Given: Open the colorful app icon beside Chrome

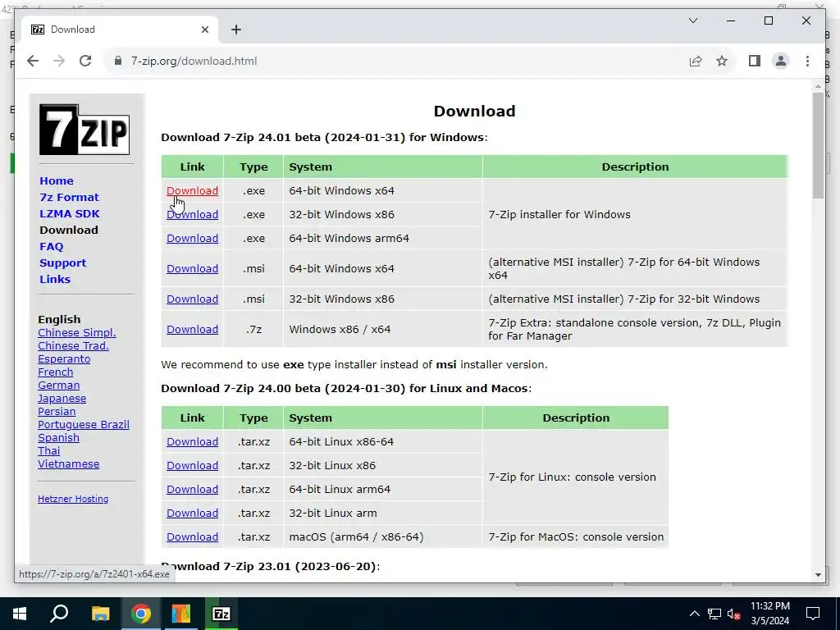Looking at the screenshot, I should click(181, 614).
